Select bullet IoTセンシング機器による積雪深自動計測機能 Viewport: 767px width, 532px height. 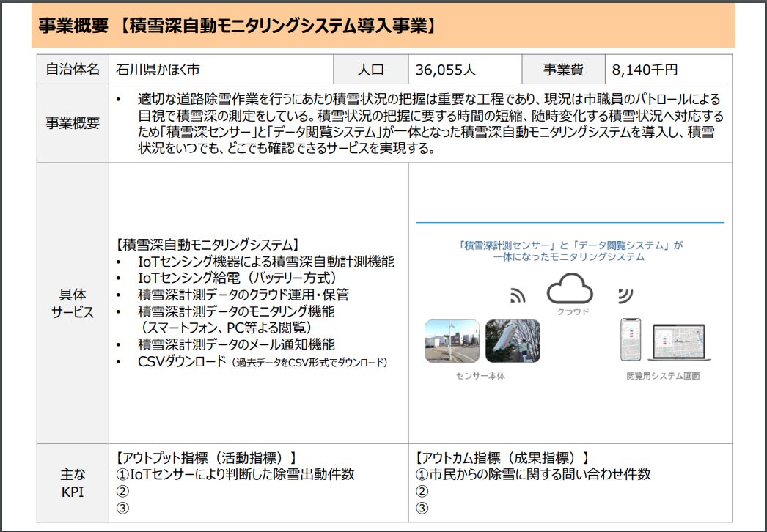point(265,262)
